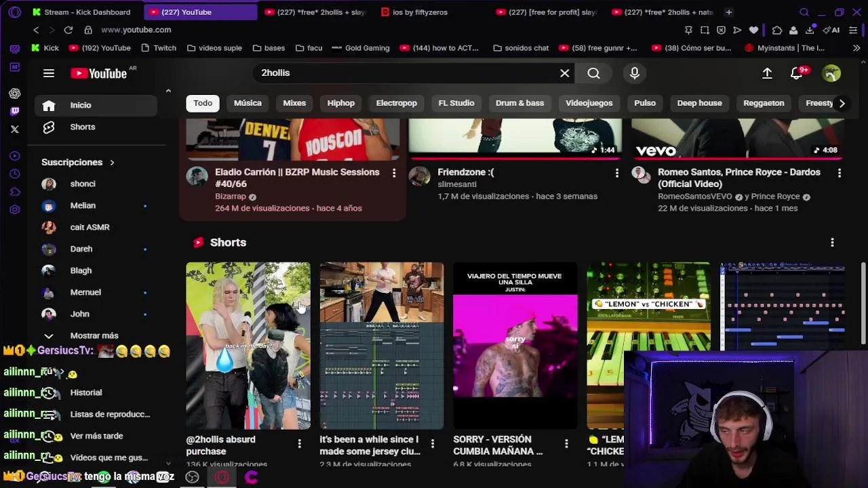Select the Deep house filter chip
The height and width of the screenshot is (488, 868).
point(699,103)
